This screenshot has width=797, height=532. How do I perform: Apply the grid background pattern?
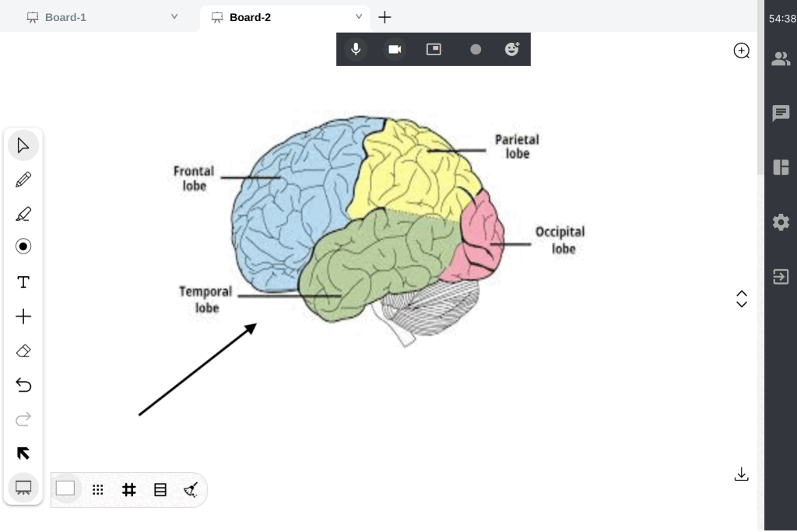click(129, 489)
